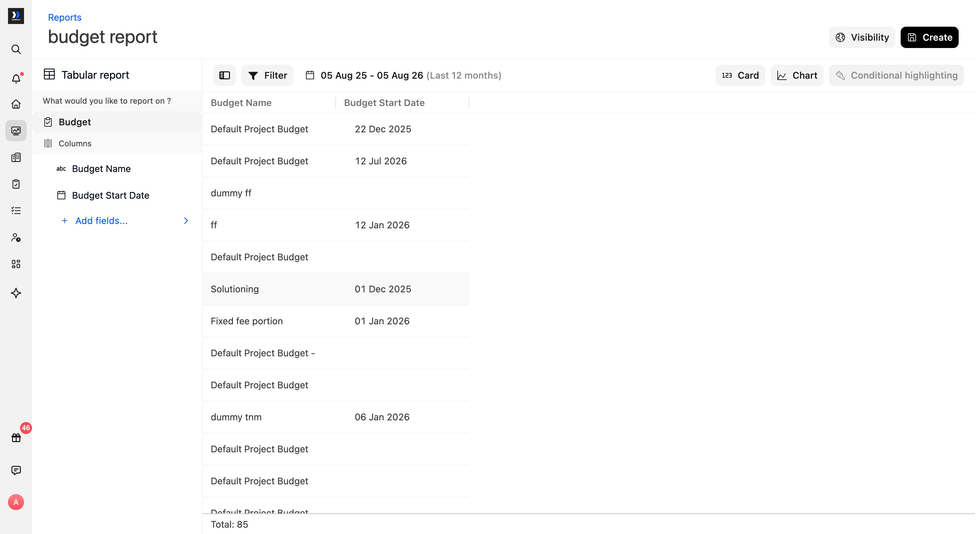Click the Columns section header

tap(117, 143)
